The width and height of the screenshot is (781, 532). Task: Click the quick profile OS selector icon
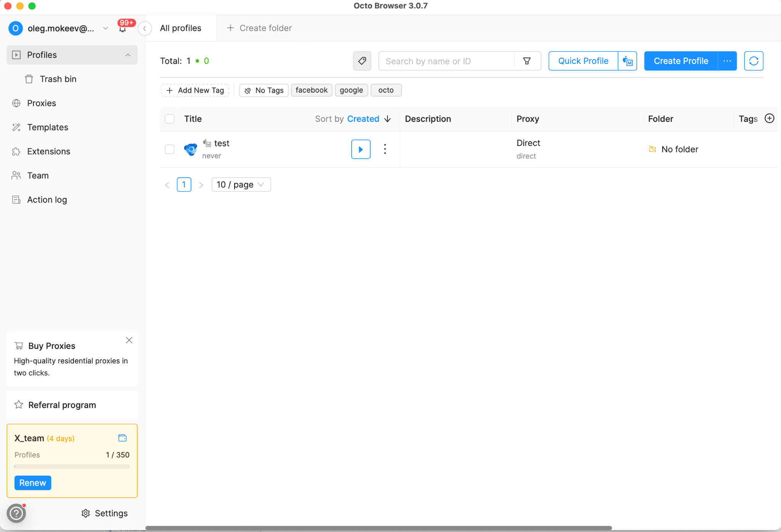[627, 61]
